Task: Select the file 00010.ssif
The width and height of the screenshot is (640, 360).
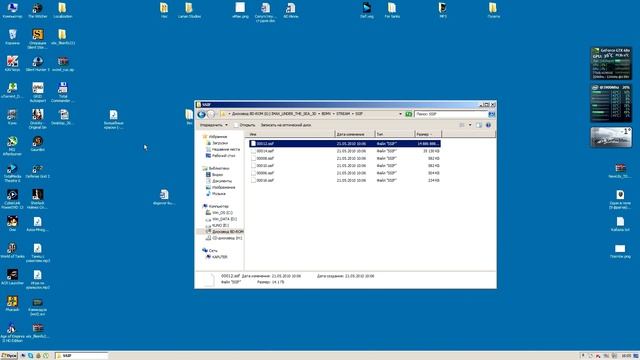Action: click(x=345, y=166)
